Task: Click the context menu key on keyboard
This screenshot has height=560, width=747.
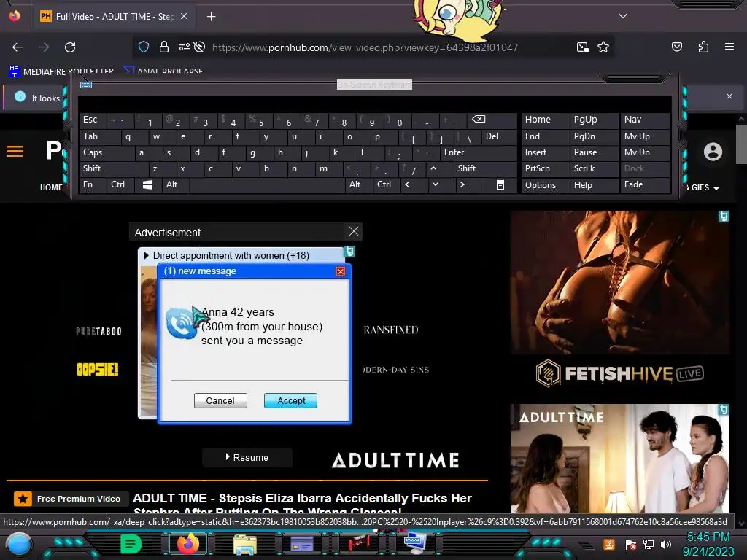Action: tap(500, 184)
